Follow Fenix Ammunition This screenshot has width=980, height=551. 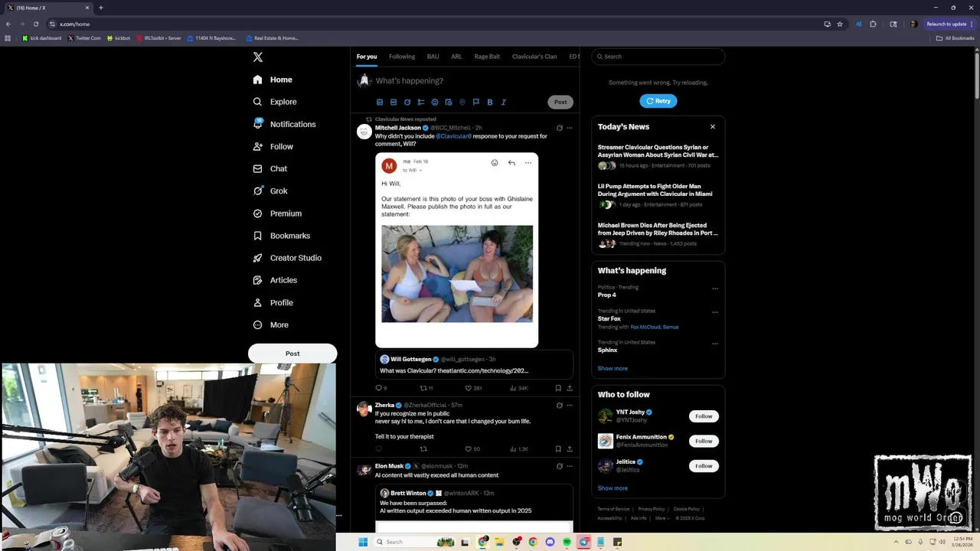[704, 441]
